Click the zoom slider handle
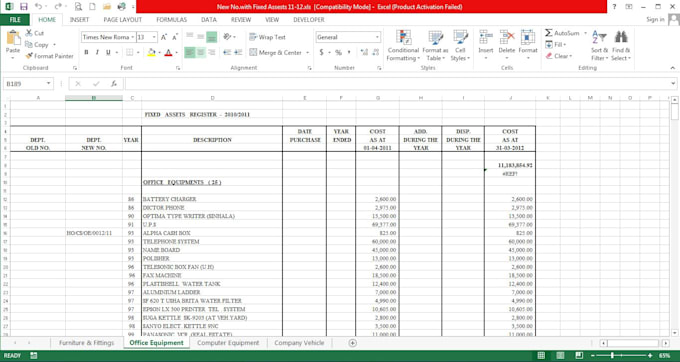Viewport: 680px width, 362px height. (612, 355)
